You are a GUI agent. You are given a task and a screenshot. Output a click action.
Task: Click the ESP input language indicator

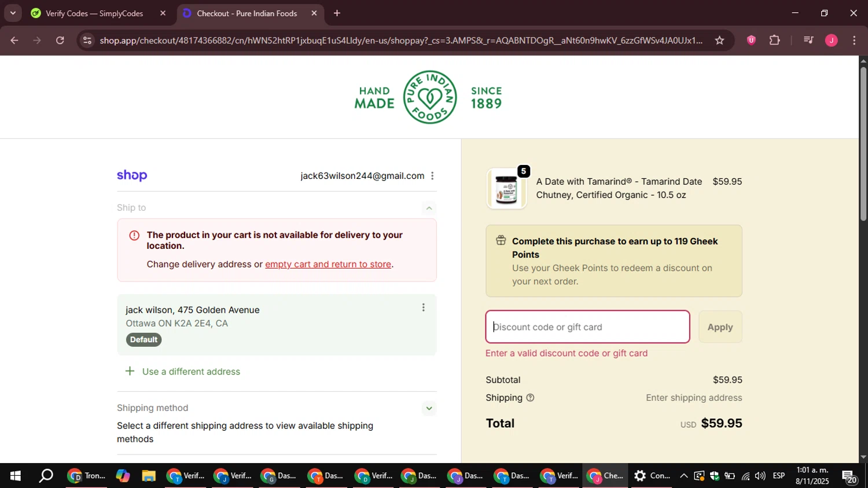(x=779, y=476)
